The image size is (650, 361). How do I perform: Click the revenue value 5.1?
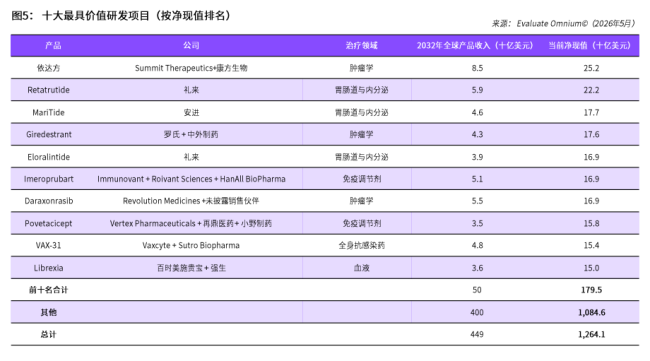tap(477, 179)
